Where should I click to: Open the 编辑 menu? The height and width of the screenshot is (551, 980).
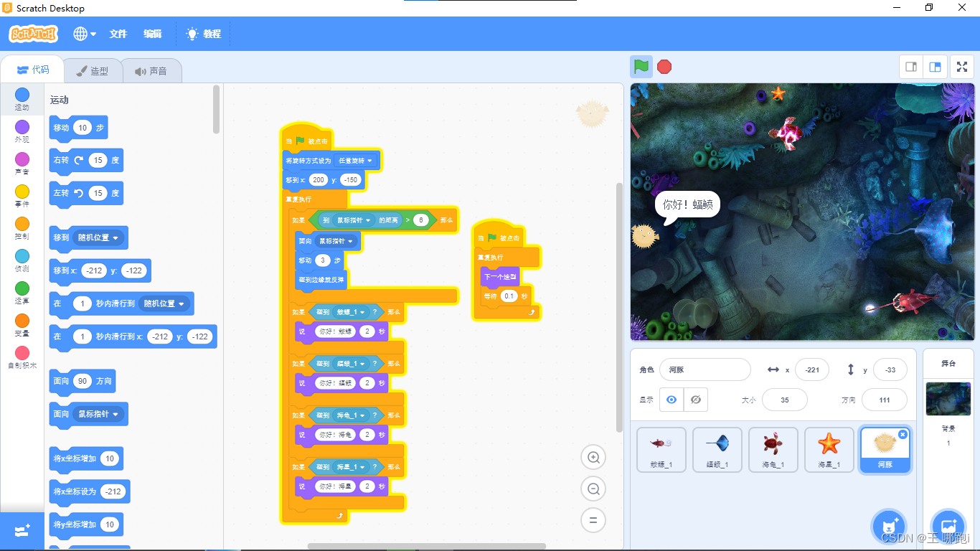tap(153, 34)
